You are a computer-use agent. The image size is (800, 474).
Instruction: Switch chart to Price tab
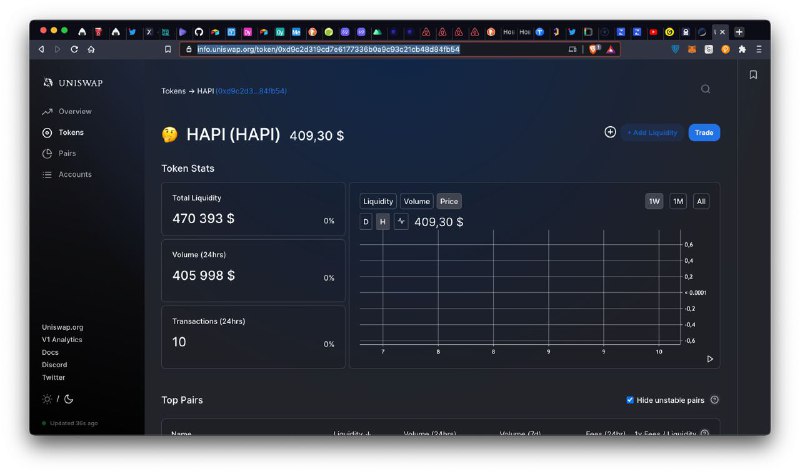pyautogui.click(x=448, y=202)
